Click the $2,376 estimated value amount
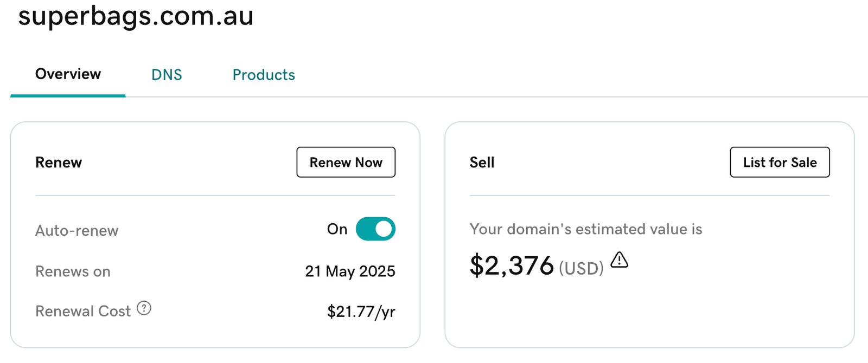Viewport: 868px width, 363px height. point(512,266)
